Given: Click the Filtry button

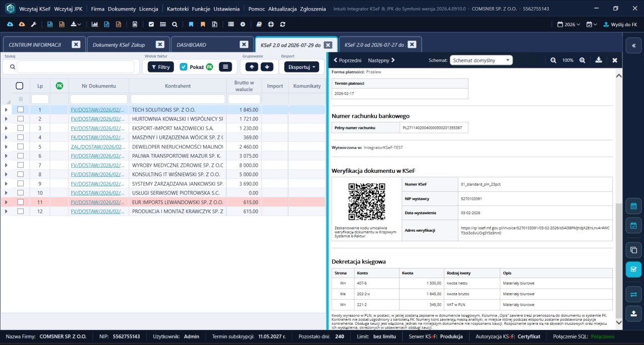Looking at the screenshot, I should pos(160,66).
